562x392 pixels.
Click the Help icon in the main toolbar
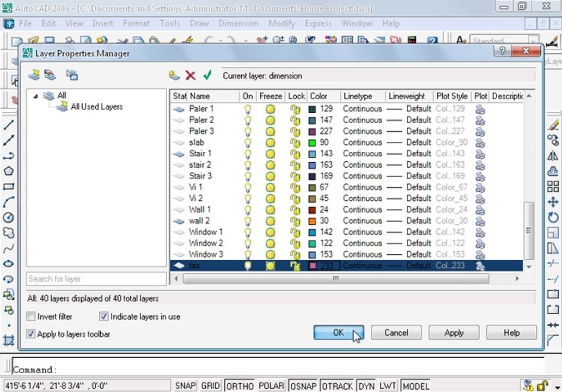tap(432, 40)
